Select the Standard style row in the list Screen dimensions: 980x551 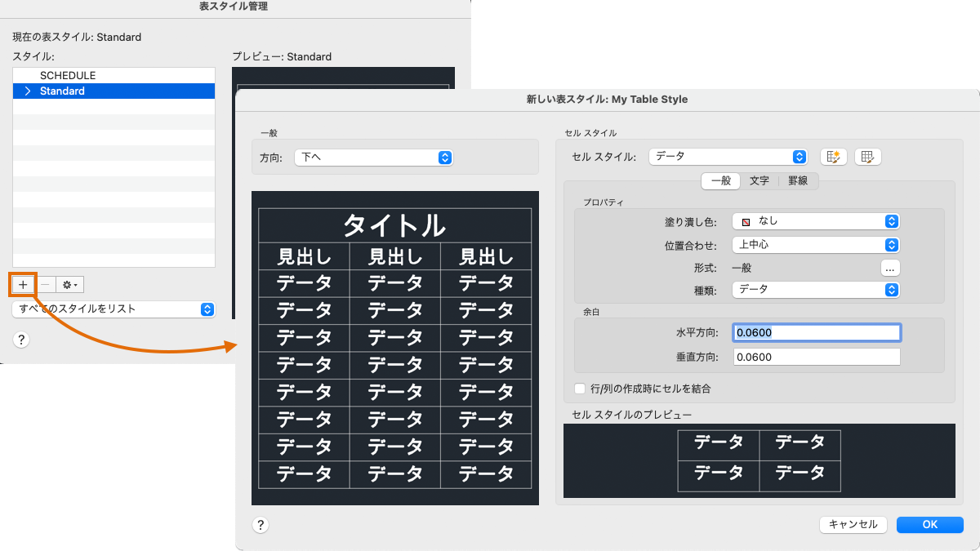pos(114,91)
